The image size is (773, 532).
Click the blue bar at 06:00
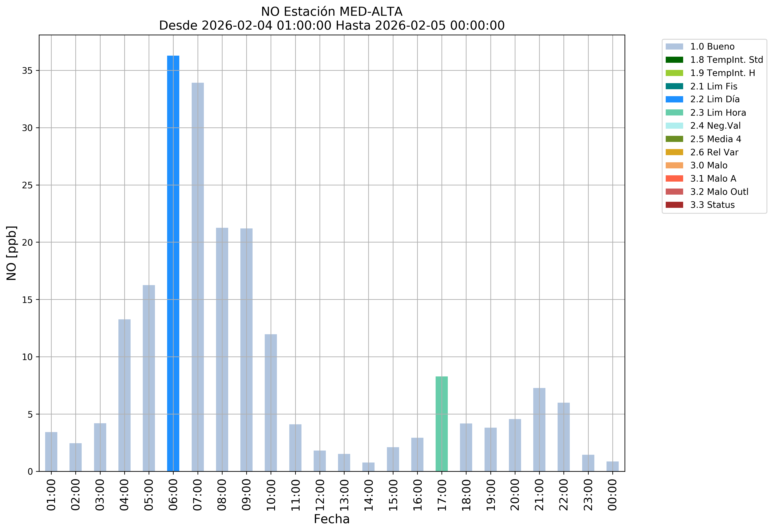173,263
